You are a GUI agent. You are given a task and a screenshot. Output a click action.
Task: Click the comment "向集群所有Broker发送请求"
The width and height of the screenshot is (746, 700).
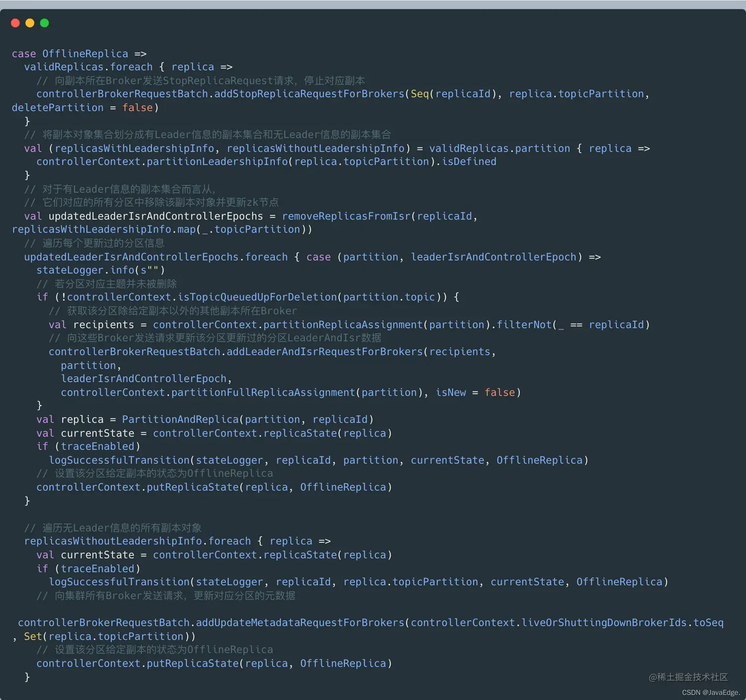point(166,595)
